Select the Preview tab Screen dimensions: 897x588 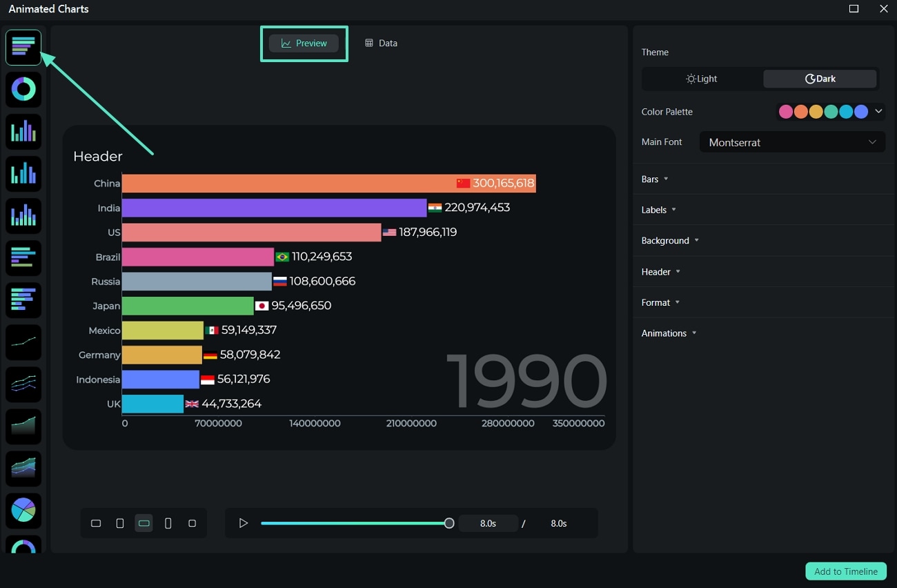click(304, 43)
